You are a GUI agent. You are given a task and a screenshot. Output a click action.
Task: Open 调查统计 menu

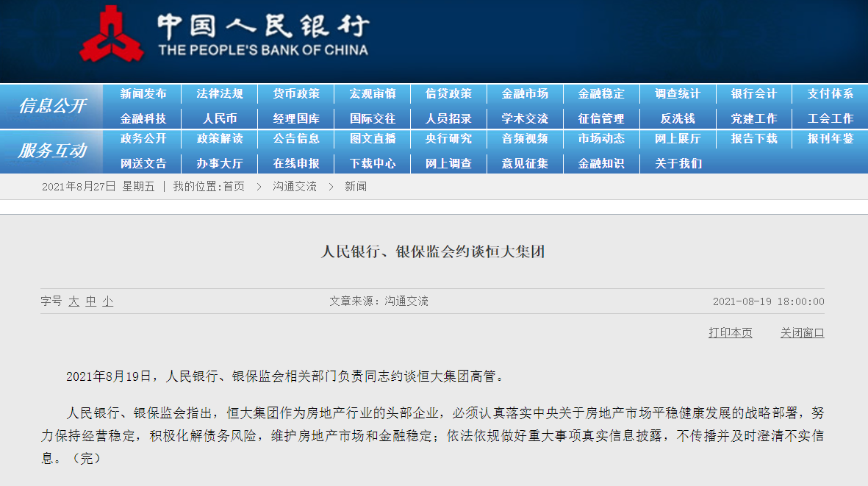[678, 93]
